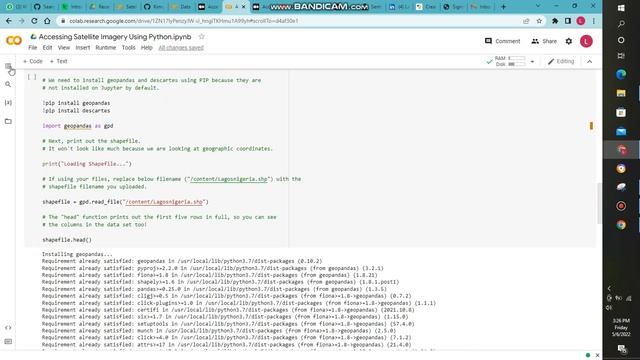Open Windows notification center icon

pos(622,349)
